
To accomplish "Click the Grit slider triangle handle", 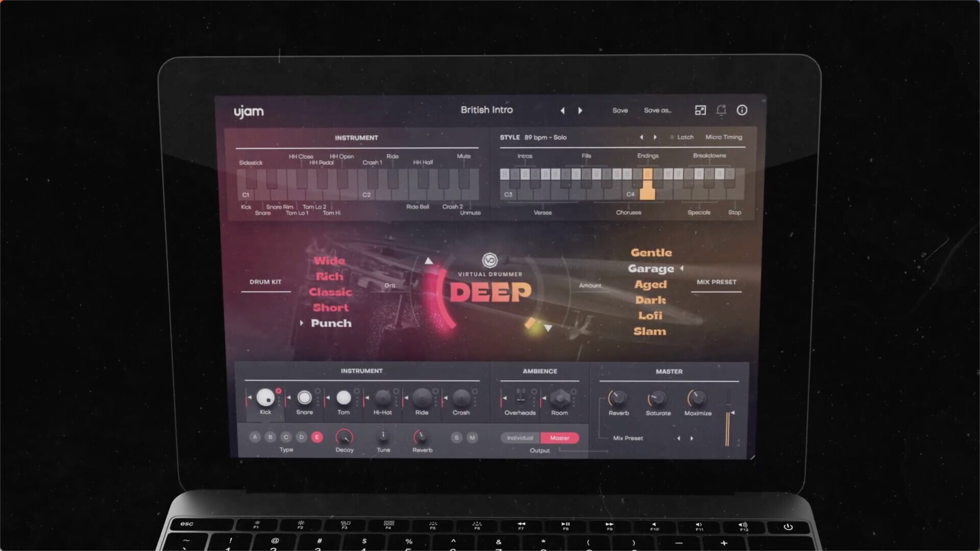I will pos(429,261).
